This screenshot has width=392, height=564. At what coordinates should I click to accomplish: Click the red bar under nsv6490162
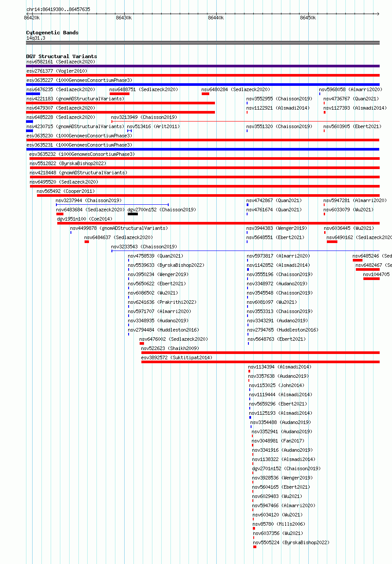(x=332, y=242)
